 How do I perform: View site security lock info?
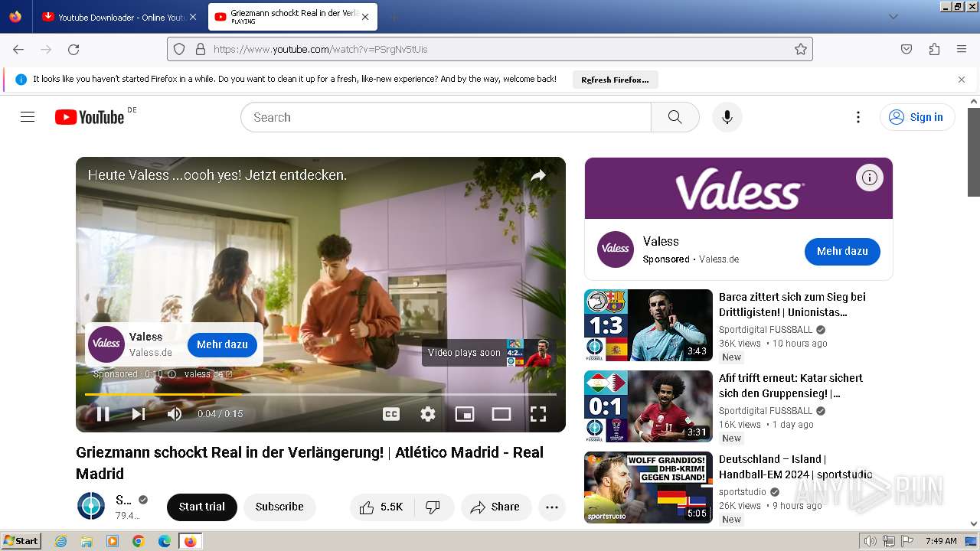[x=200, y=49]
